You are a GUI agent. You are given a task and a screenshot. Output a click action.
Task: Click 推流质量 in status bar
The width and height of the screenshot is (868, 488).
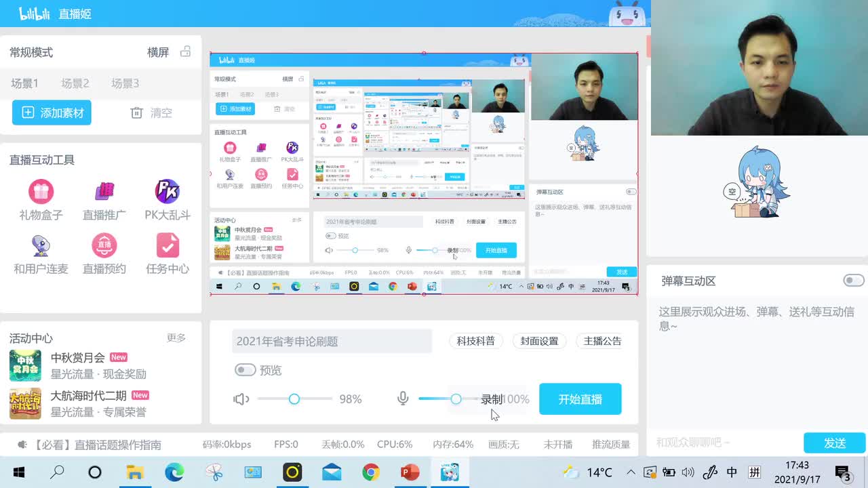[611, 445]
